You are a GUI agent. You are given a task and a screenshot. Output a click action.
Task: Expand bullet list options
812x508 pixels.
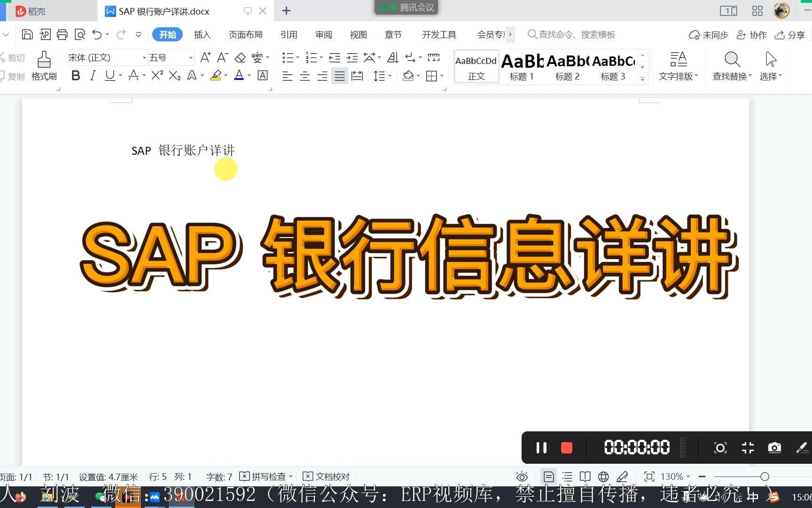(298, 57)
